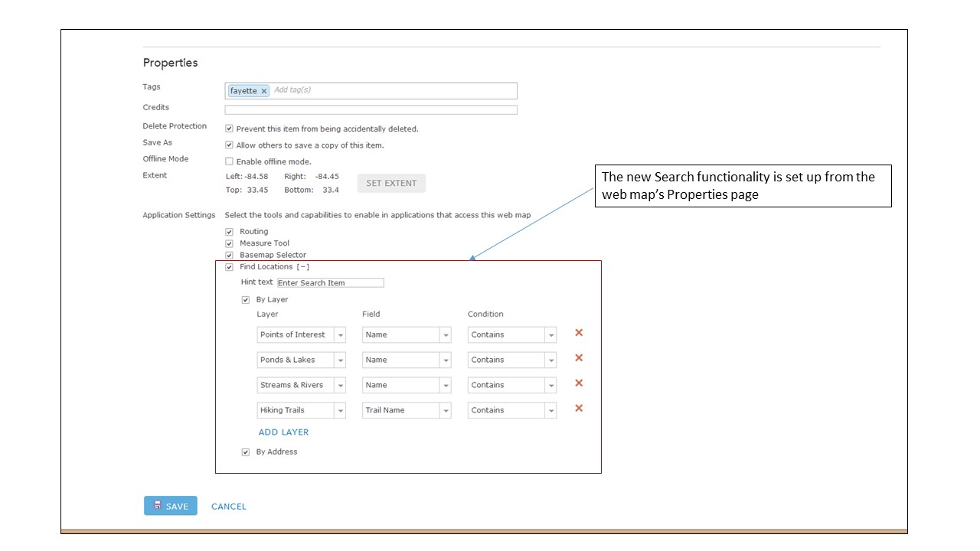980x551 pixels.
Task: Click the Hint text input field
Action: pyautogui.click(x=330, y=282)
